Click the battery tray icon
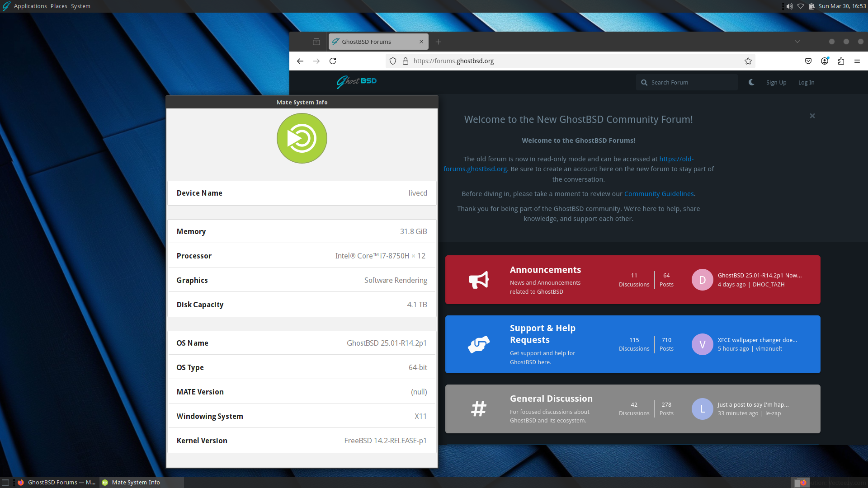The height and width of the screenshot is (488, 868). tap(812, 6)
